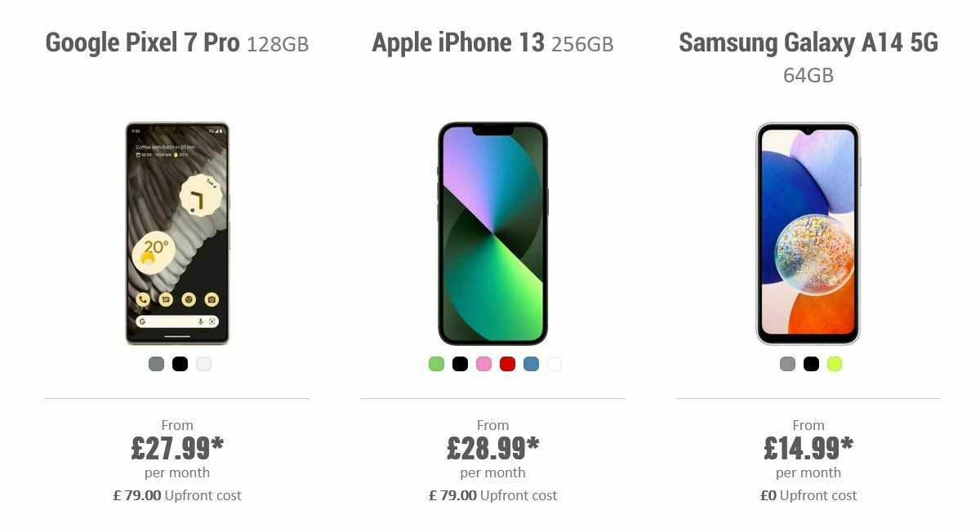
Task: Pick the lime color for Galaxy A14 5G
Action: [833, 364]
